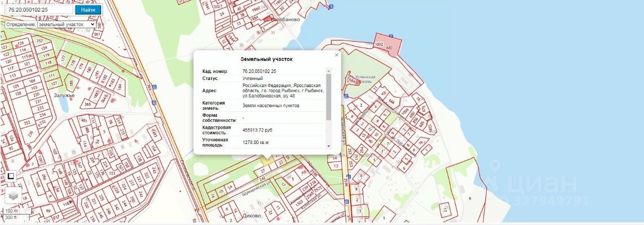The width and height of the screenshot is (644, 225).
Task: Click parcel number 361 near the search box
Action: (97, 34)
